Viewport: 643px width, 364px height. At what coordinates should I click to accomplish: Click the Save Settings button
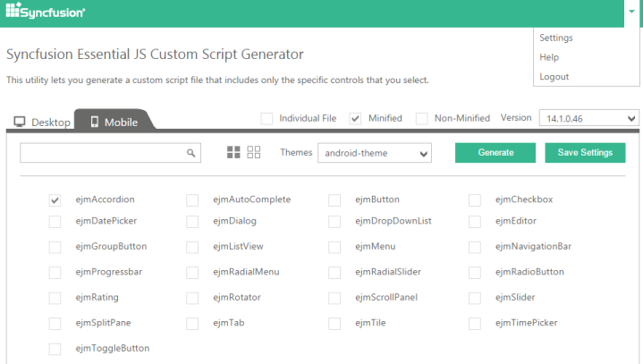pos(585,152)
